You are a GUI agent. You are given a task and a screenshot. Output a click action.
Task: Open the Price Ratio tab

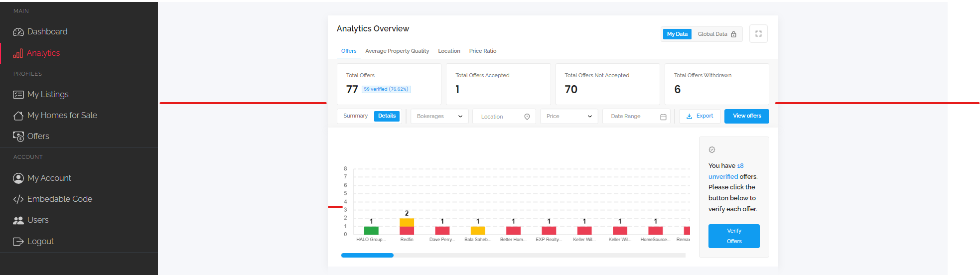click(483, 51)
